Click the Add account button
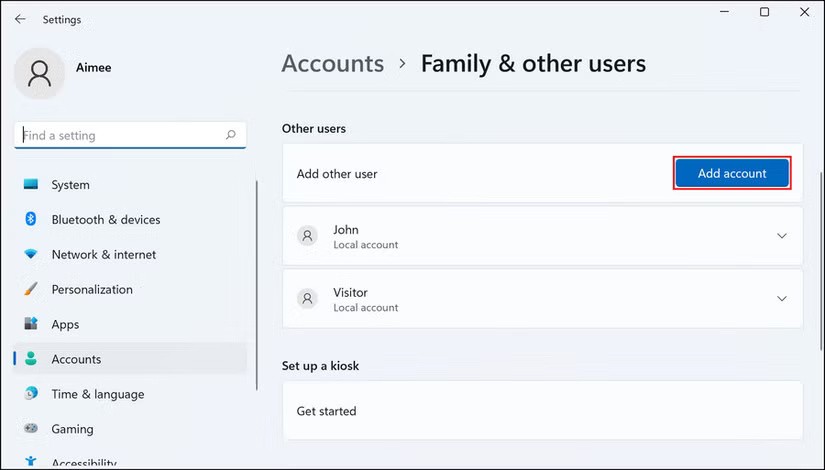Image resolution: width=825 pixels, height=470 pixels. pyautogui.click(x=732, y=173)
